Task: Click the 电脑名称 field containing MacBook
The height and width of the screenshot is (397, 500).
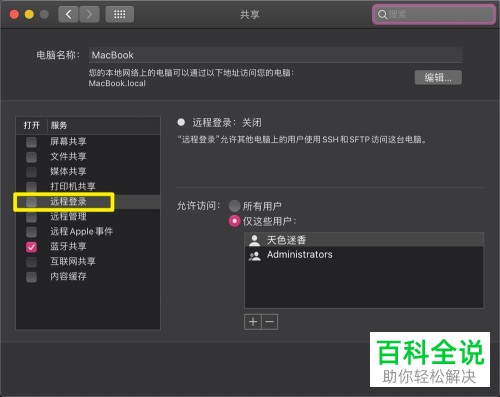Action: (275, 55)
